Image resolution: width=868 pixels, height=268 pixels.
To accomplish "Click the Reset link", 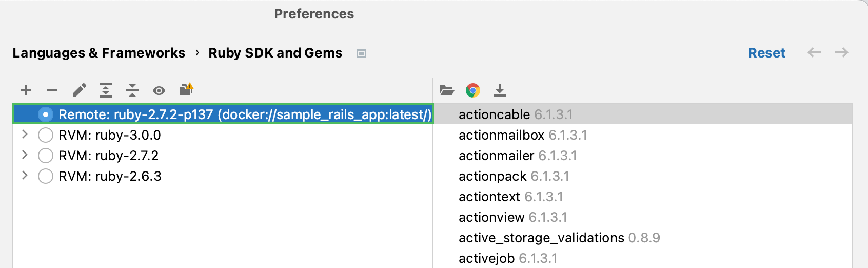I will coord(766,53).
